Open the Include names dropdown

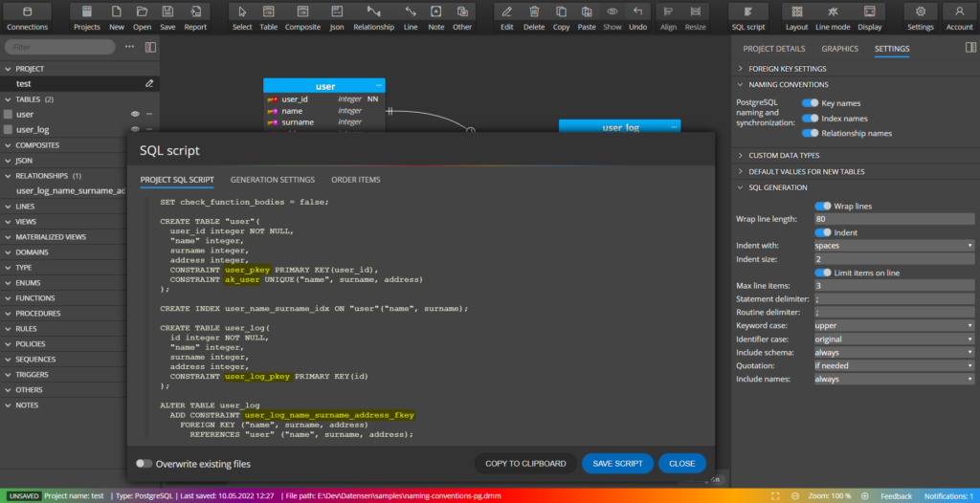tap(895, 380)
